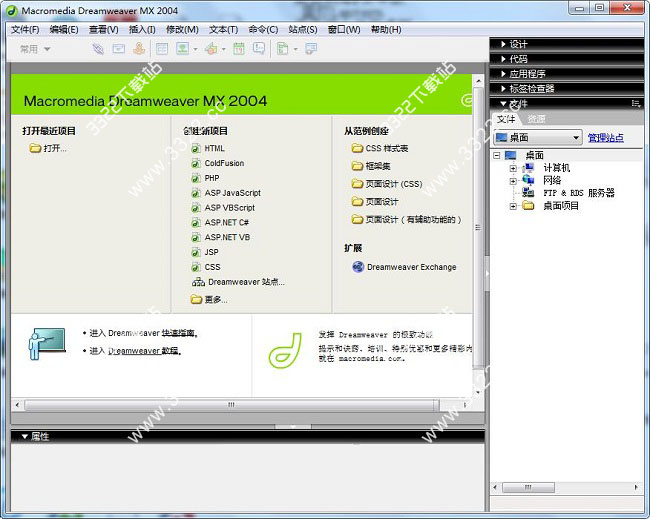
Task: Open 页面设计 (CSS) samples
Action: pos(387,184)
